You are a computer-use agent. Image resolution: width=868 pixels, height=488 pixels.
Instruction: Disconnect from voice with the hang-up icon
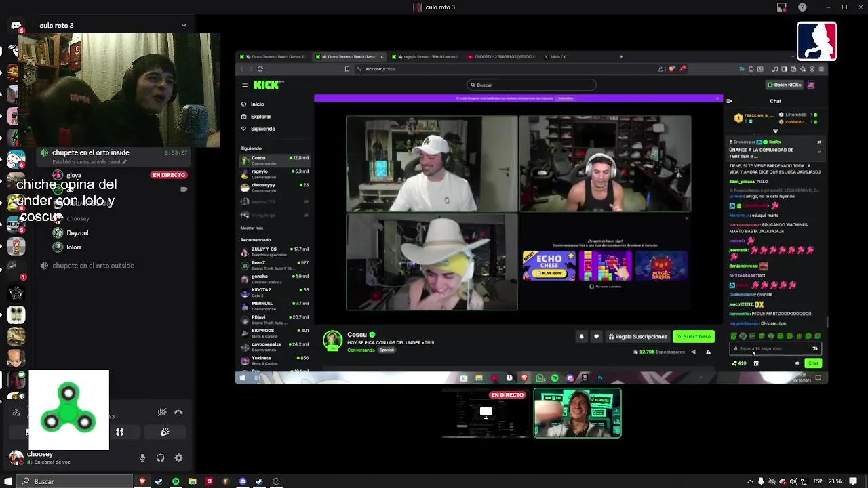[x=178, y=412]
